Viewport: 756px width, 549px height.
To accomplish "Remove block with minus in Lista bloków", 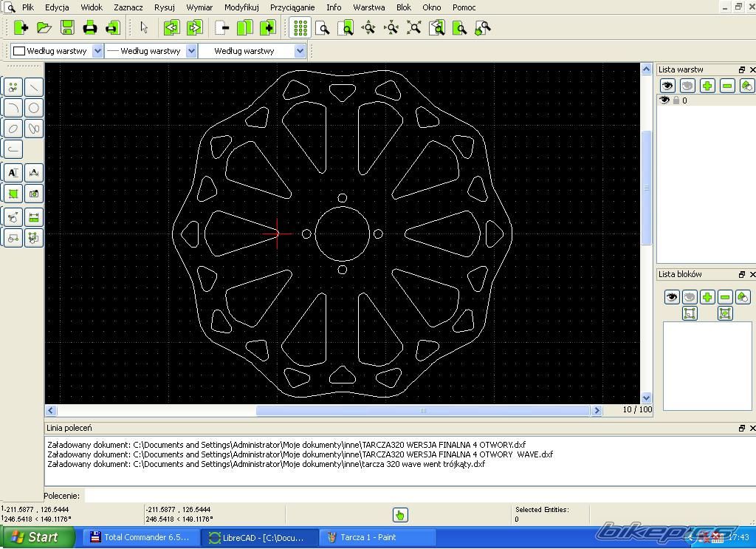I will 725,297.
